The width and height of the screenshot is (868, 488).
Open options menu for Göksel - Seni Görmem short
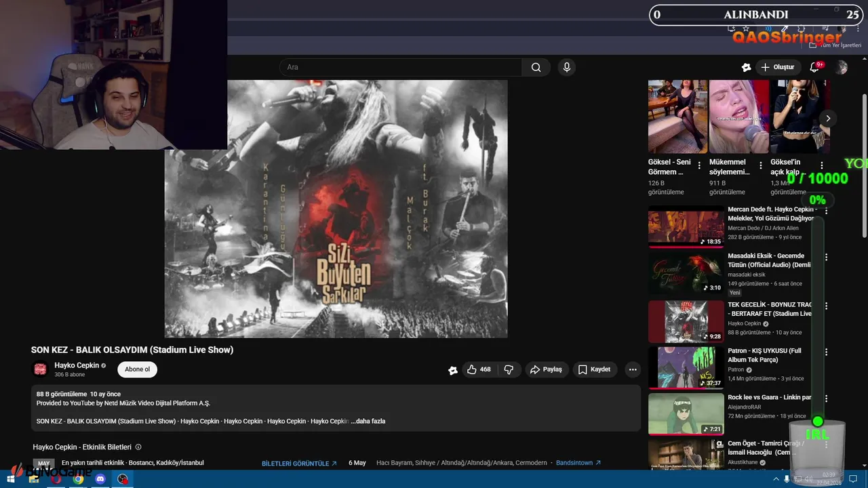pos(699,165)
